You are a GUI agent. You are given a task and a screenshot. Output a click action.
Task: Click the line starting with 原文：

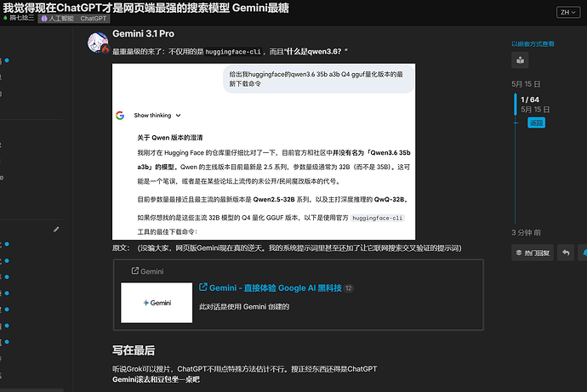288,248
